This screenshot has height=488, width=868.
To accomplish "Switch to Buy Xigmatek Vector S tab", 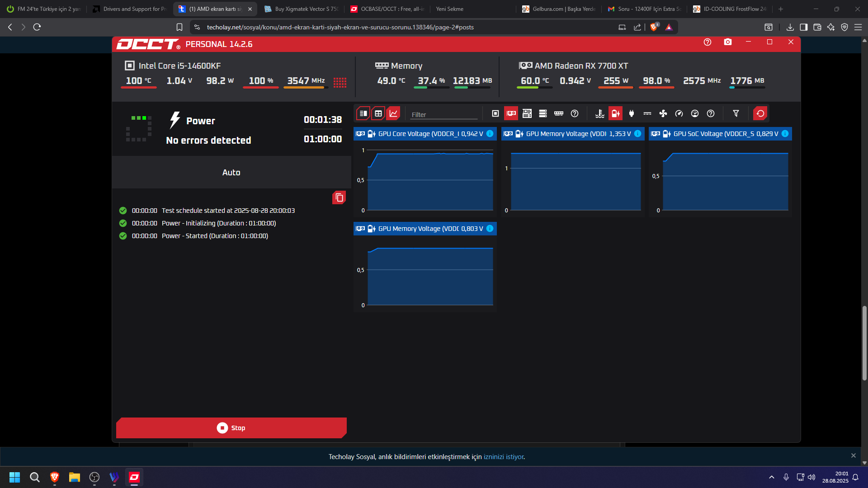I will [302, 9].
